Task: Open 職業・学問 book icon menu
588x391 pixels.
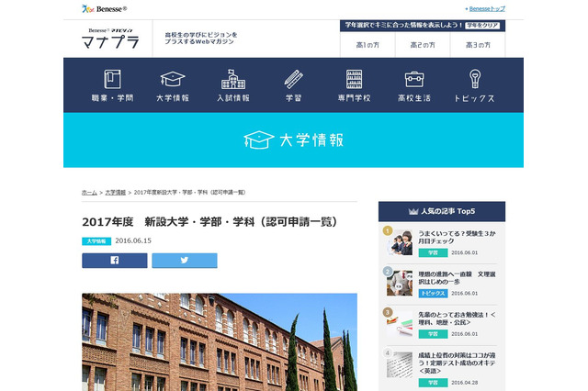Action: (x=112, y=79)
